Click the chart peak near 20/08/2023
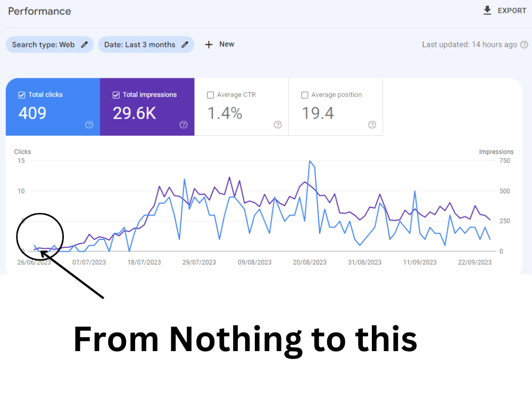 pos(310,161)
